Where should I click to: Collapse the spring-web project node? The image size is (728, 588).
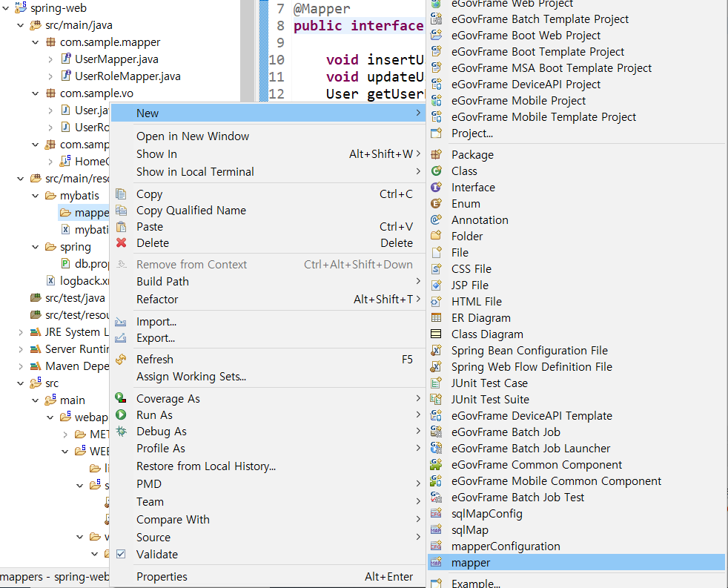tap(6, 8)
